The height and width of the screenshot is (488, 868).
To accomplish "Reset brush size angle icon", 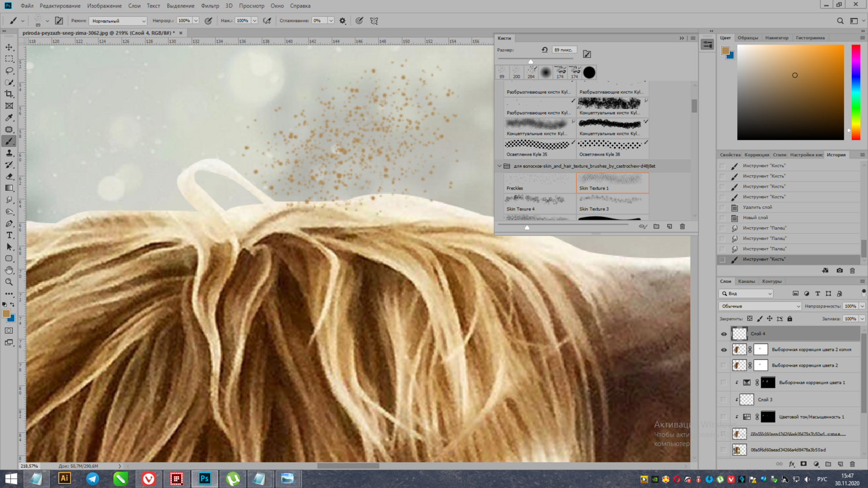I will (x=545, y=50).
